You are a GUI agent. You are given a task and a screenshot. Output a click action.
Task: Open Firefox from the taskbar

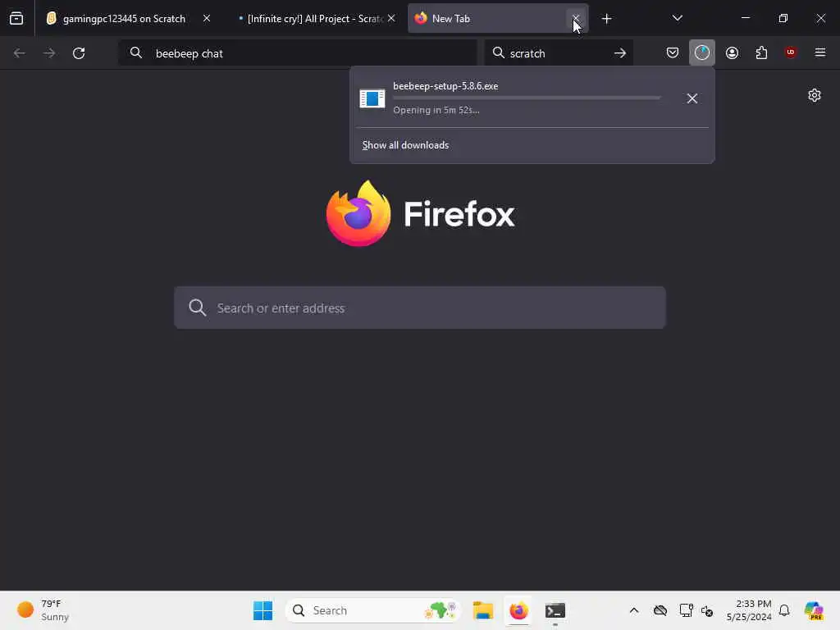click(x=518, y=610)
